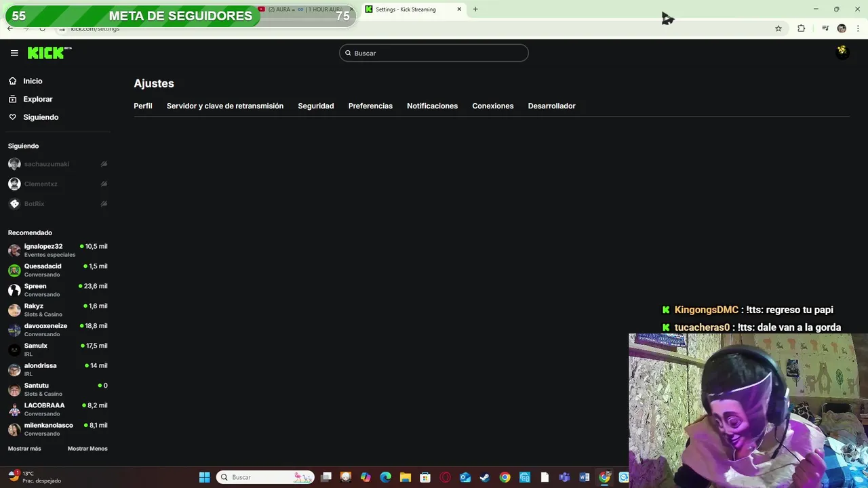This screenshot has width=868, height=488.
Task: Click Quesadacid's green avatar
Action: pyautogui.click(x=14, y=270)
